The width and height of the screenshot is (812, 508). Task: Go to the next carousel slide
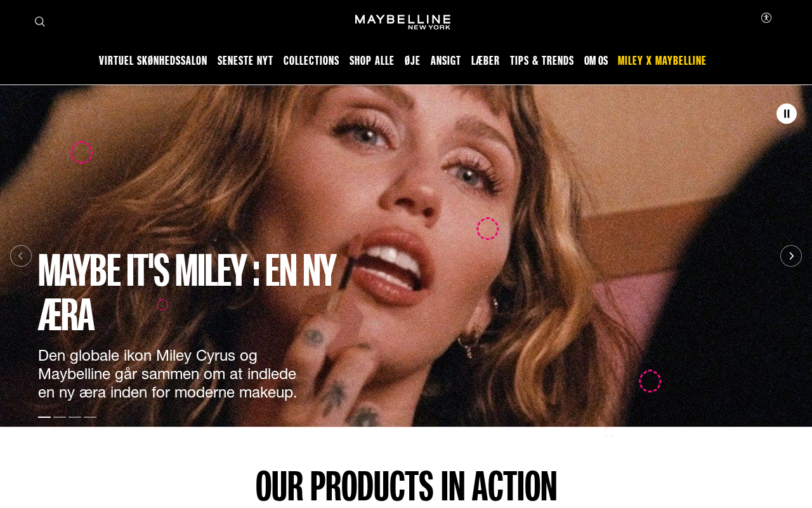[791, 256]
